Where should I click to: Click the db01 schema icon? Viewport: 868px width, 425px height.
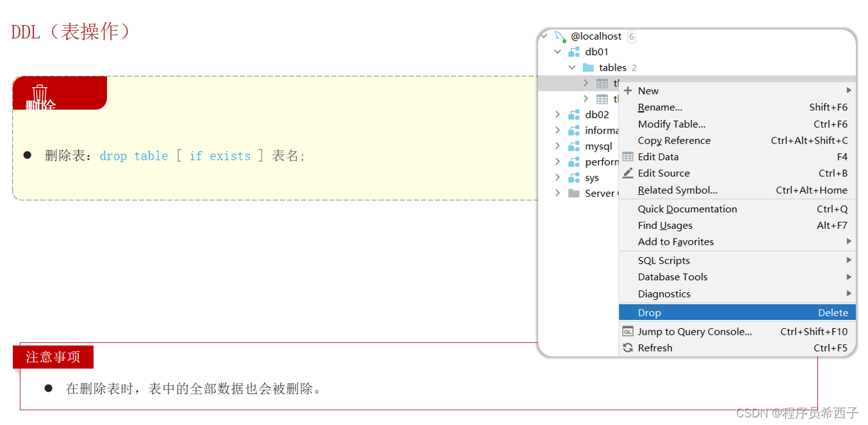tap(574, 52)
